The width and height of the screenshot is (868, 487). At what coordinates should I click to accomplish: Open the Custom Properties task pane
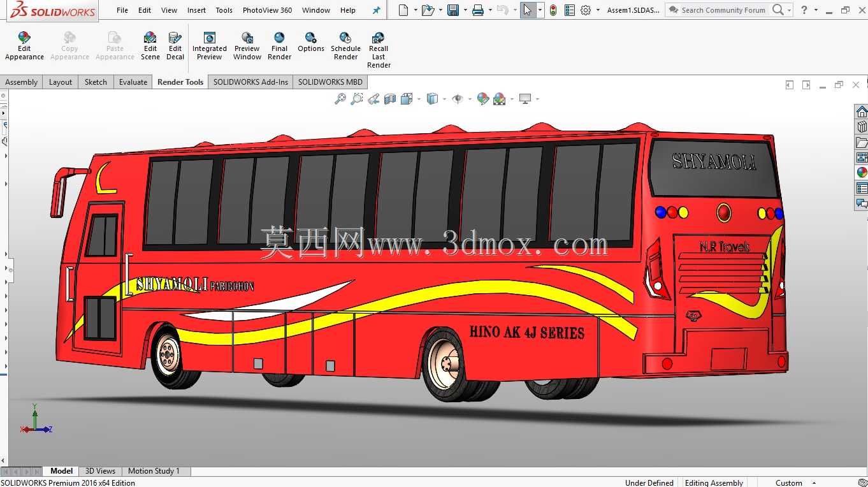pos(862,188)
